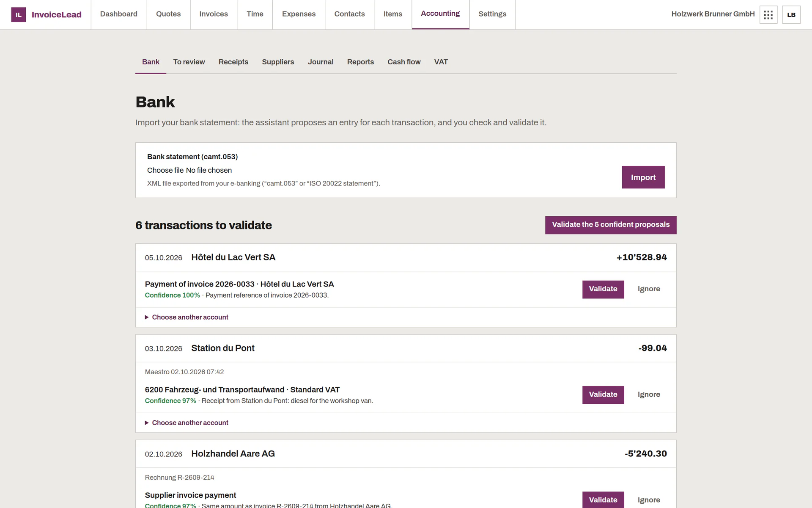Switch to the Suppliers tab
The image size is (812, 508).
(278, 62)
